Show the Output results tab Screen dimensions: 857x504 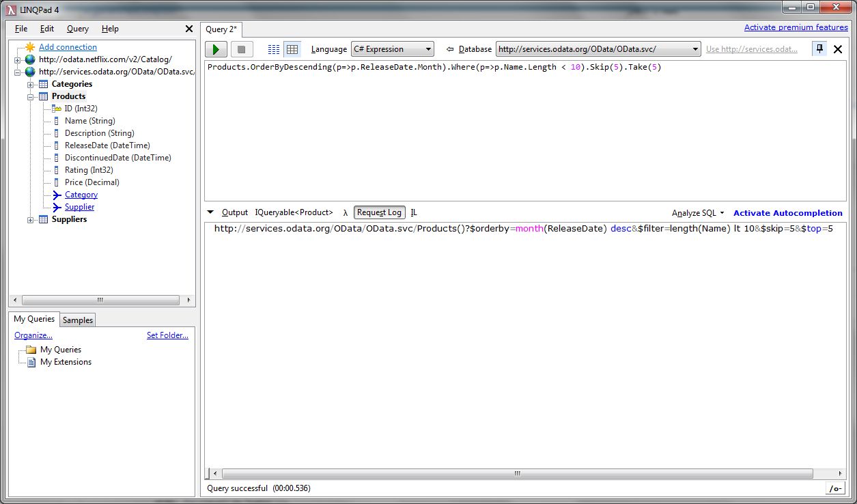pyautogui.click(x=235, y=212)
